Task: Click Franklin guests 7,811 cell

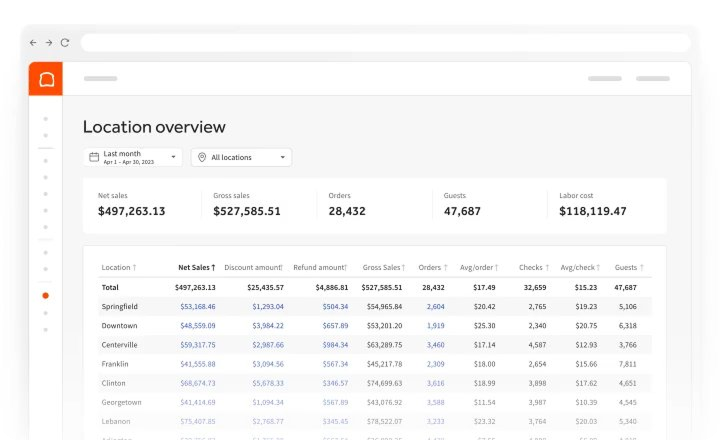Action: point(627,364)
